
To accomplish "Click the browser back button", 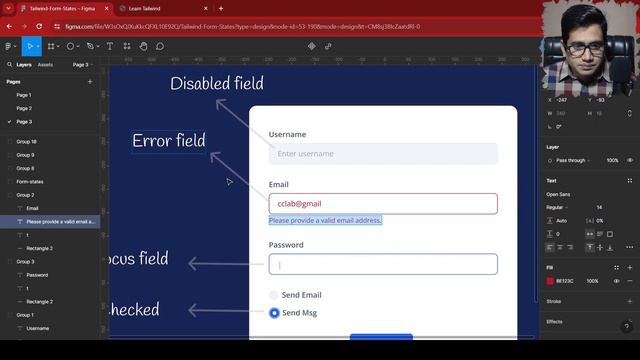I will 9,27.
